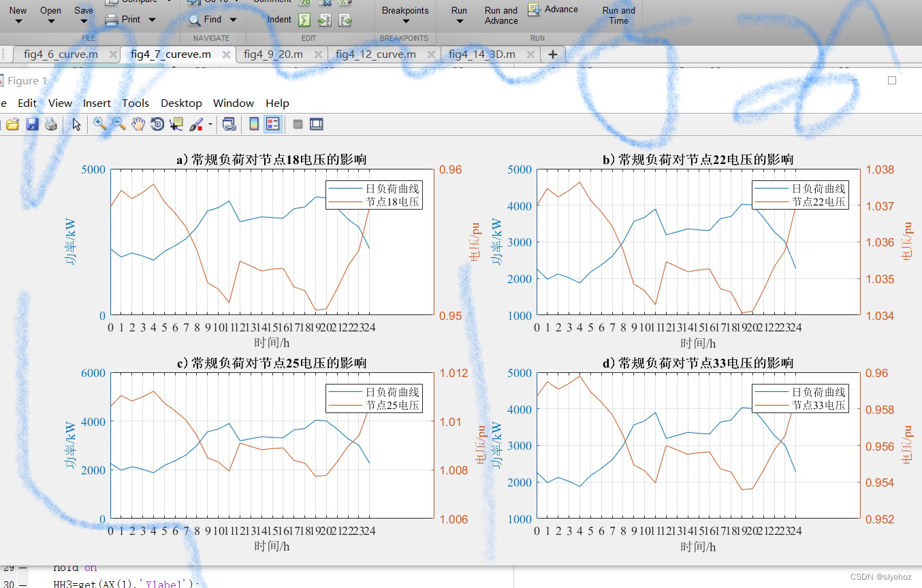Close the fig4_6_curve.m tab

point(112,54)
